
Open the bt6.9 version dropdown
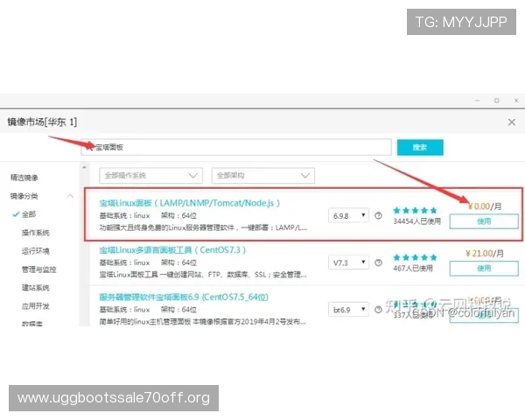coord(348,310)
